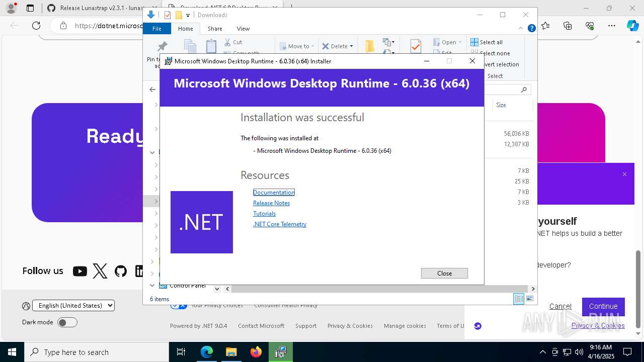Click Select all in Explorer ribbon

487,42
